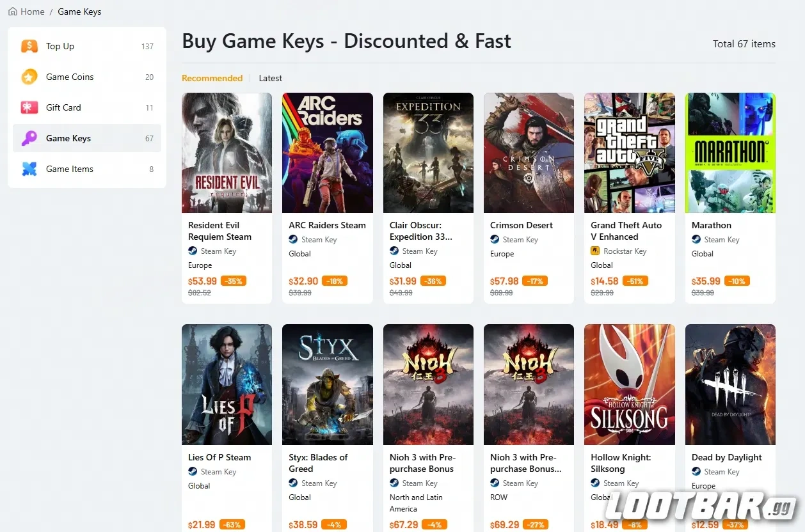Open the Lies Of P Steam cover
Screen dimensions: 805x532
tap(227, 384)
